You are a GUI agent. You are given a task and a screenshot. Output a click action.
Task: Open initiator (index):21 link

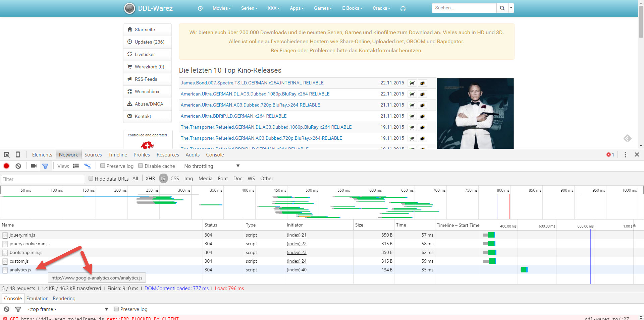tap(297, 235)
